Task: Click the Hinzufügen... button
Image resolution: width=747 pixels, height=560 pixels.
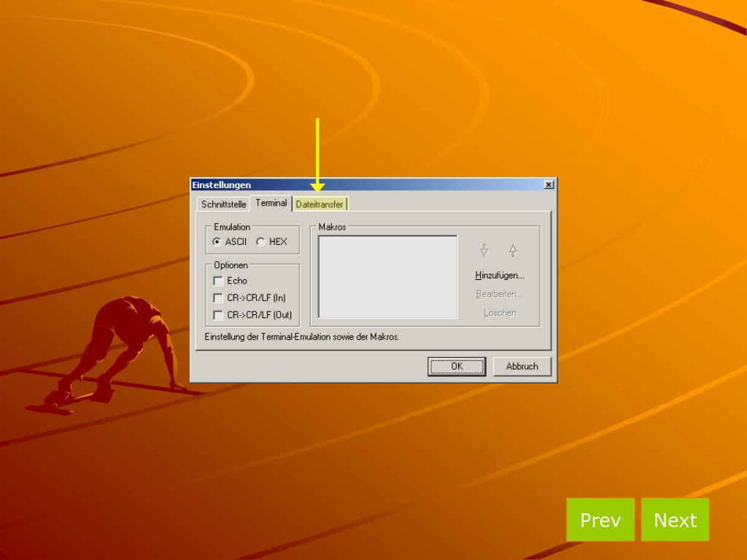Action: [x=499, y=275]
